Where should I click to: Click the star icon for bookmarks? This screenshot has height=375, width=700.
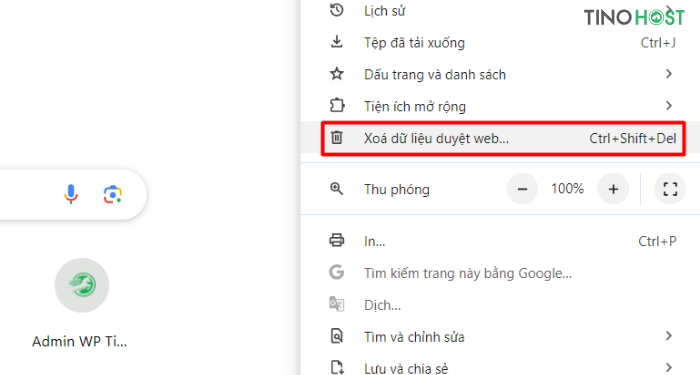337,74
